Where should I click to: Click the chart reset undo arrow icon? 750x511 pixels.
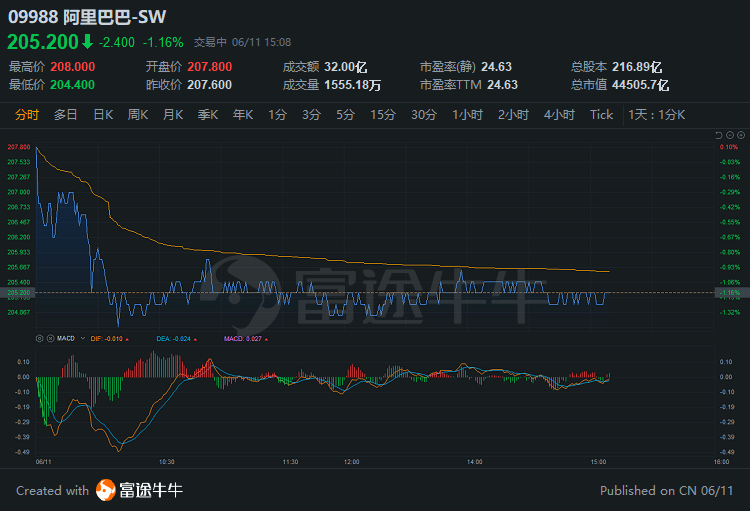[x=719, y=135]
